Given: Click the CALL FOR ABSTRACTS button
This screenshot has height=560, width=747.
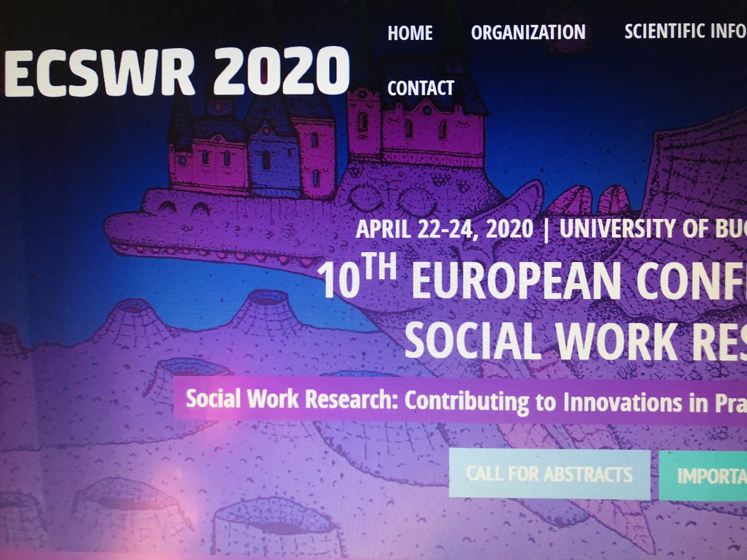Looking at the screenshot, I should [x=550, y=475].
